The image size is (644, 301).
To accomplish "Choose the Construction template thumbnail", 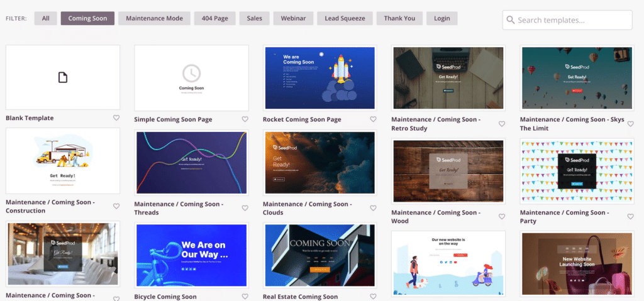I will [x=63, y=161].
